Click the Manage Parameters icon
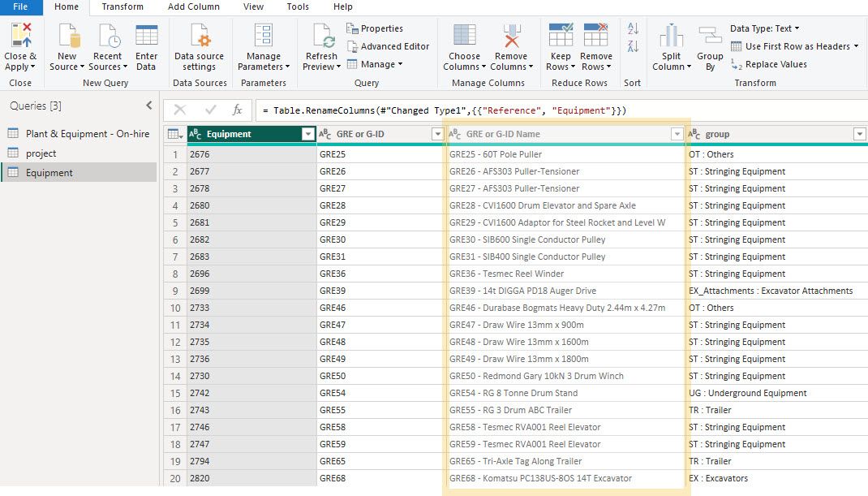 coord(263,36)
